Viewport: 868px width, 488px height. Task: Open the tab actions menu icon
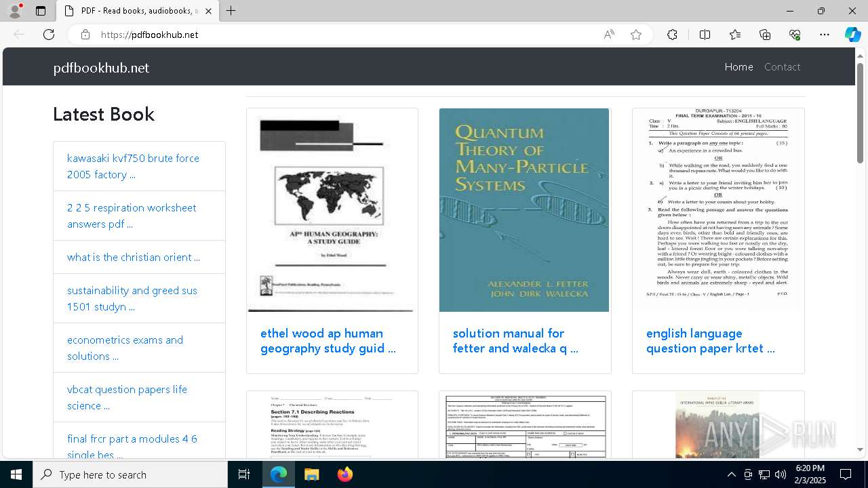click(x=41, y=11)
